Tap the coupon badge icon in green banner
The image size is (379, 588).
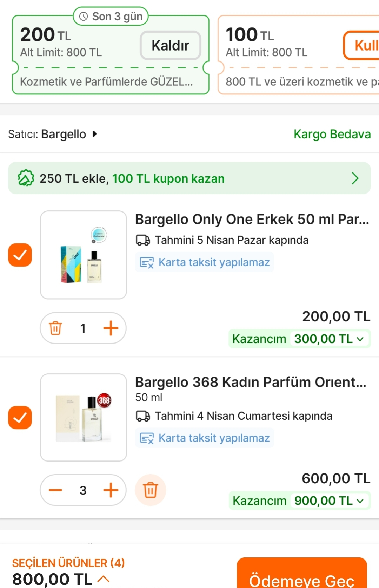point(26,178)
